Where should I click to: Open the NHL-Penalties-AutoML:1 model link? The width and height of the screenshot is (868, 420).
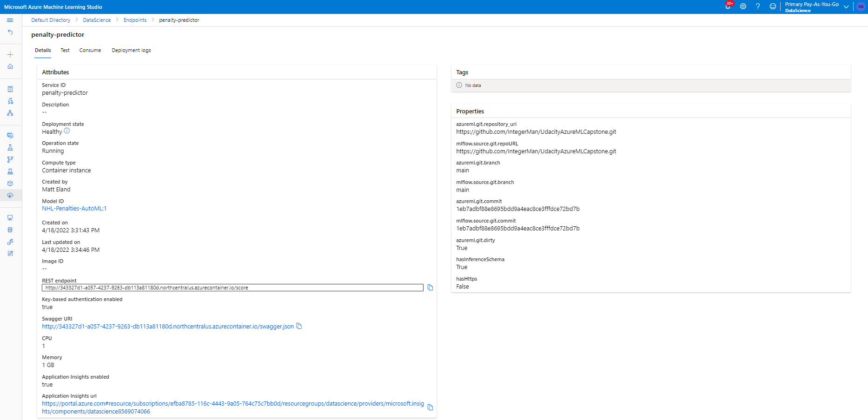pyautogui.click(x=74, y=209)
